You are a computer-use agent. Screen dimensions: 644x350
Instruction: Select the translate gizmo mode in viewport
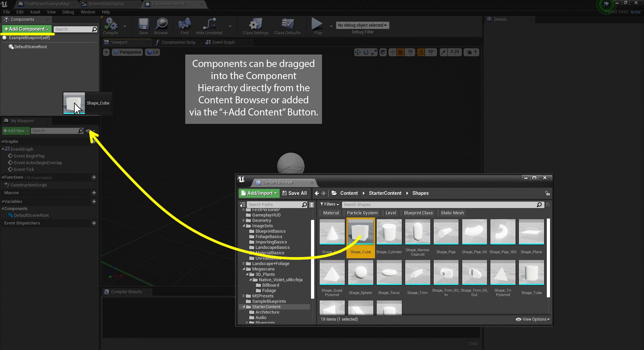pos(358,52)
